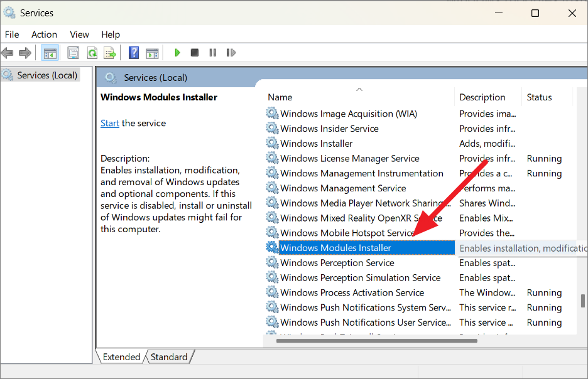Click the horizontal scrollbar thumb under the list
Viewport: 588px width, 379px height.
[x=376, y=341]
